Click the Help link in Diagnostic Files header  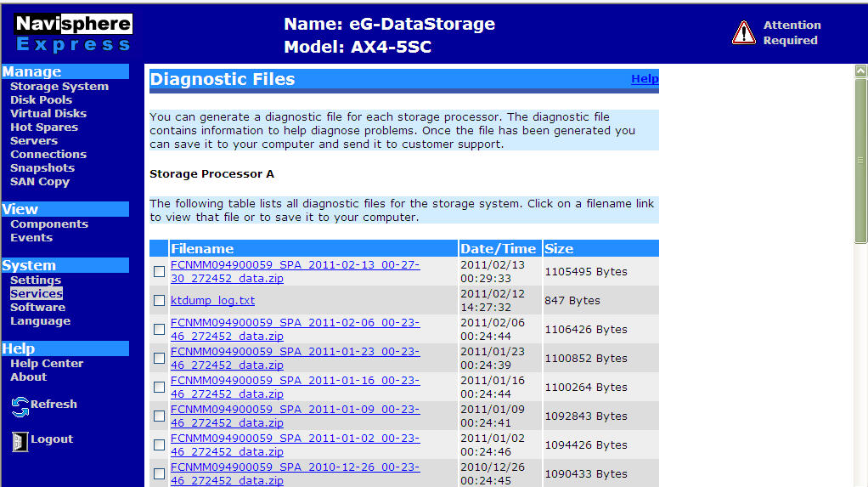645,79
